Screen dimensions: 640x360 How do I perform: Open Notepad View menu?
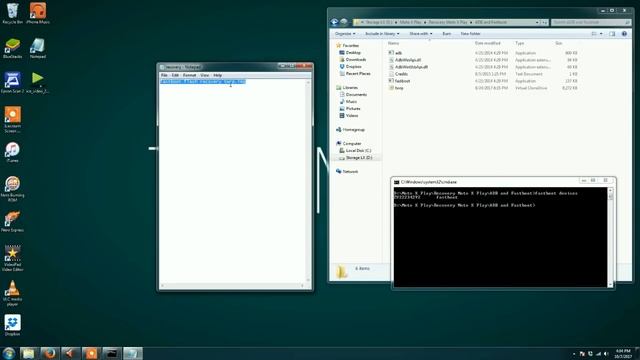pyautogui.click(x=204, y=75)
